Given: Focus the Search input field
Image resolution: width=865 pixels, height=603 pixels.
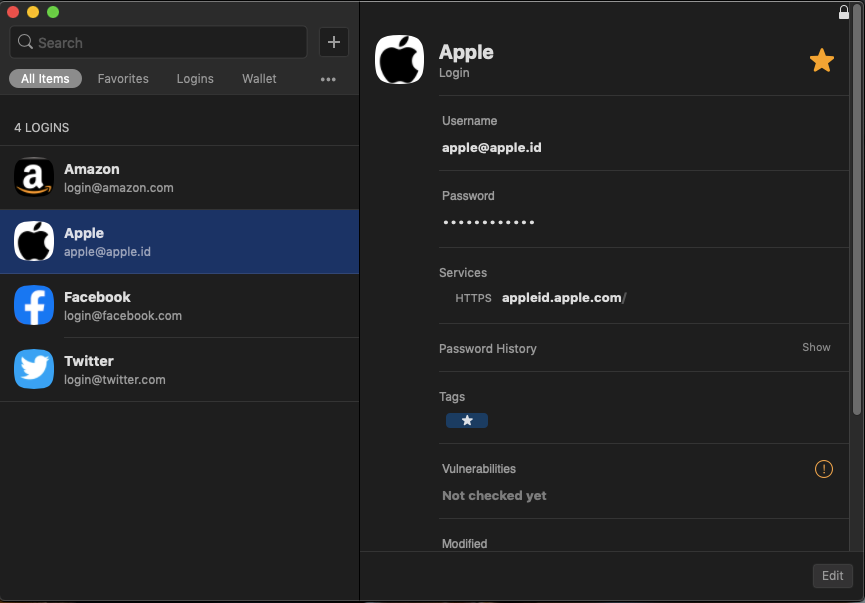Looking at the screenshot, I should tap(158, 42).
